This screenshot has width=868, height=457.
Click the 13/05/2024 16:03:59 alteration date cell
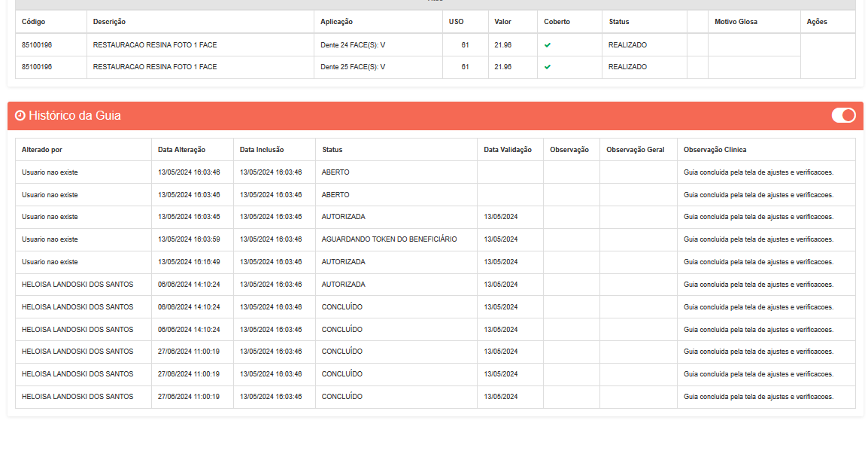point(189,239)
